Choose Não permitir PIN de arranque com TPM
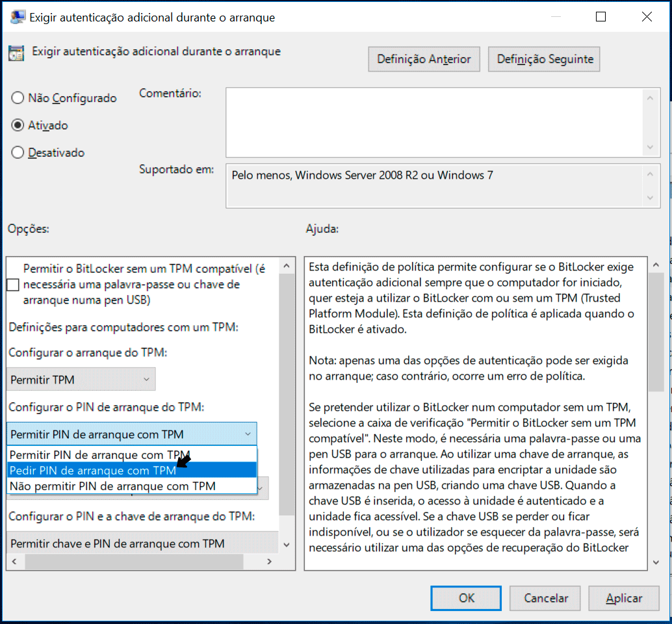This screenshot has width=672, height=624. tap(132, 486)
